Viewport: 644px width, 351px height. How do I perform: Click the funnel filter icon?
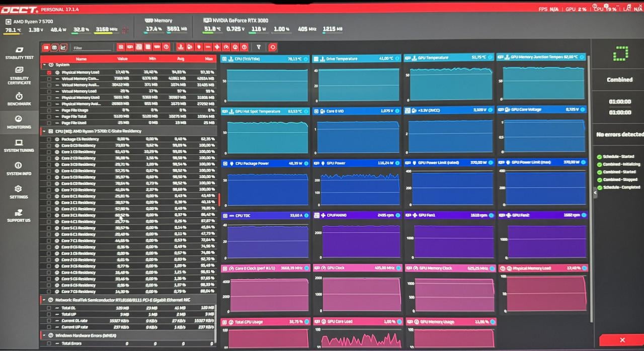pos(259,47)
